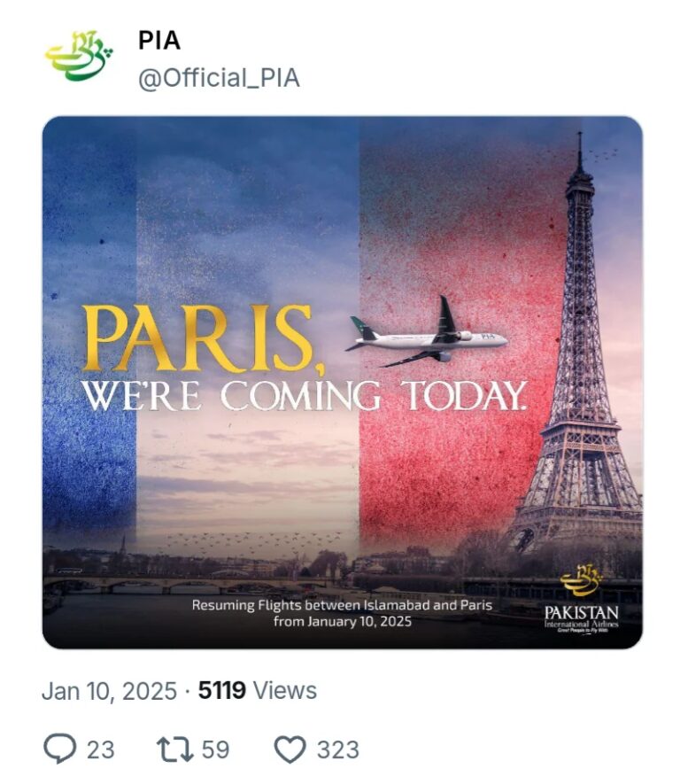Screen dimensions: 680x784
Task: Click the Jan 10, 2025 timestamp
Action: tap(109, 690)
